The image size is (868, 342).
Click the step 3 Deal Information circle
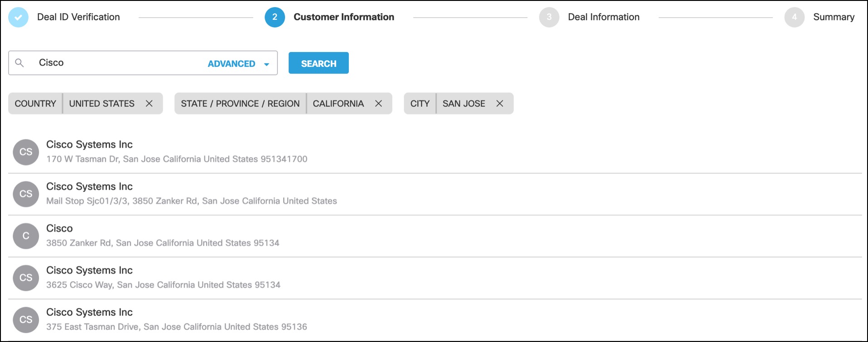[x=549, y=17]
